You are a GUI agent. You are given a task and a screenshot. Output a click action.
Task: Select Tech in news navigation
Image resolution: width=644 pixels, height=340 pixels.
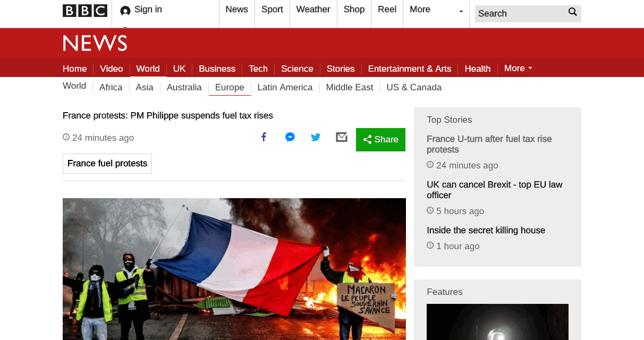point(258,69)
